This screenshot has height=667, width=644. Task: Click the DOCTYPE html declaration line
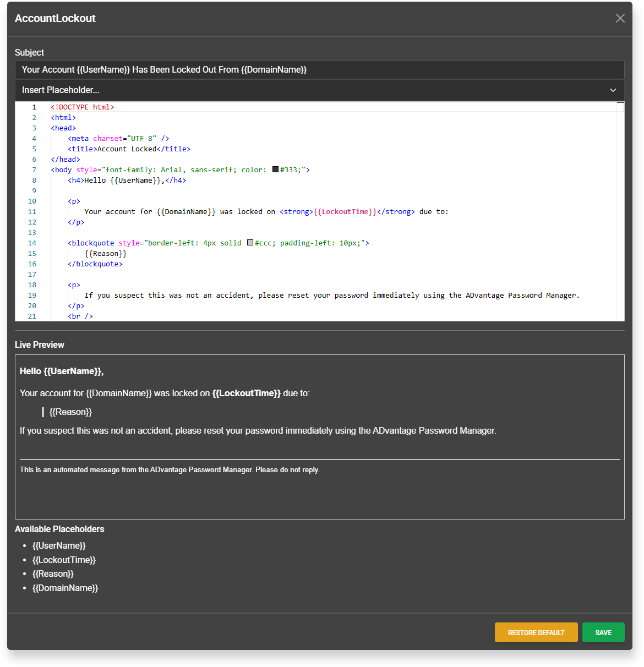click(83, 107)
